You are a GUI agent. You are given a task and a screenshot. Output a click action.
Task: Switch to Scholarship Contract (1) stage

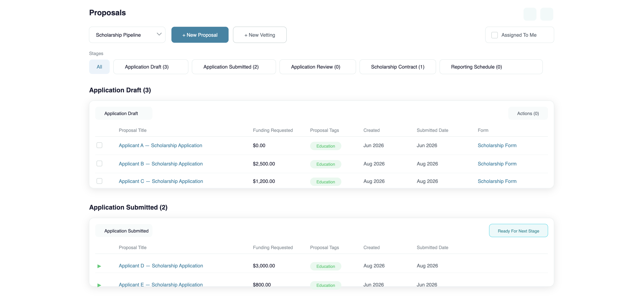click(x=398, y=67)
